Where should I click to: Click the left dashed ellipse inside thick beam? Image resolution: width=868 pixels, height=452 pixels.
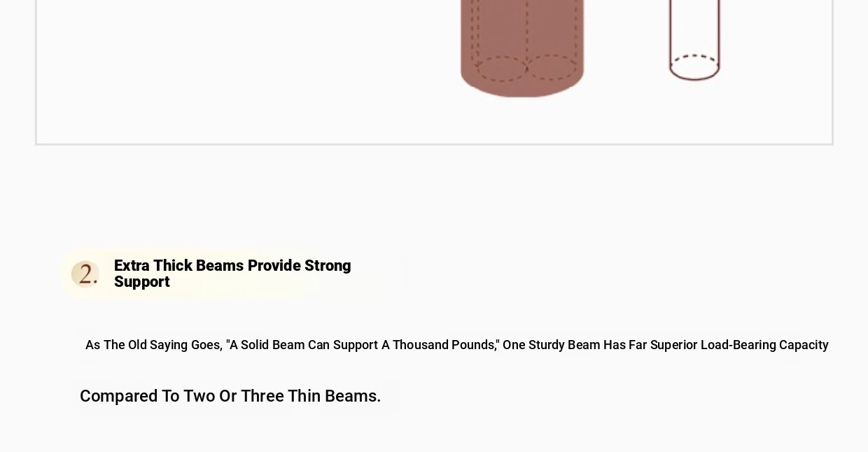coord(501,69)
